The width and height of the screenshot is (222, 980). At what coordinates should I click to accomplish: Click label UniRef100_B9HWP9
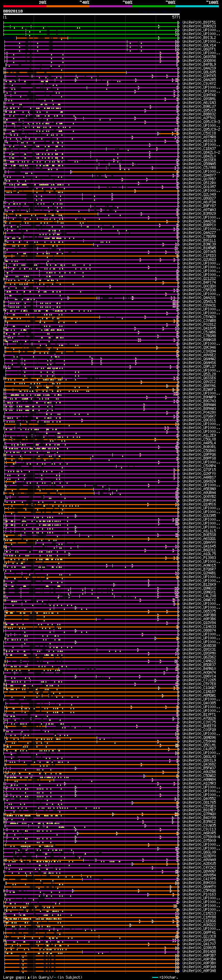point(199,397)
